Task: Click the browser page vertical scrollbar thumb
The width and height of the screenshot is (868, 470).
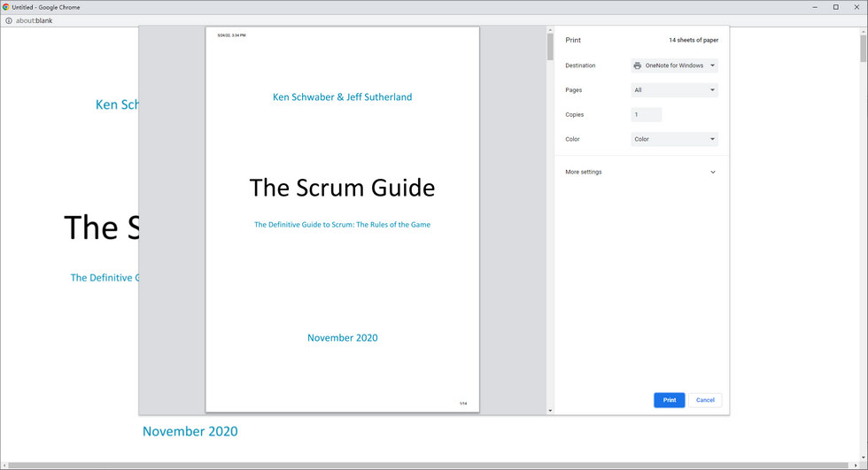Action: click(863, 50)
